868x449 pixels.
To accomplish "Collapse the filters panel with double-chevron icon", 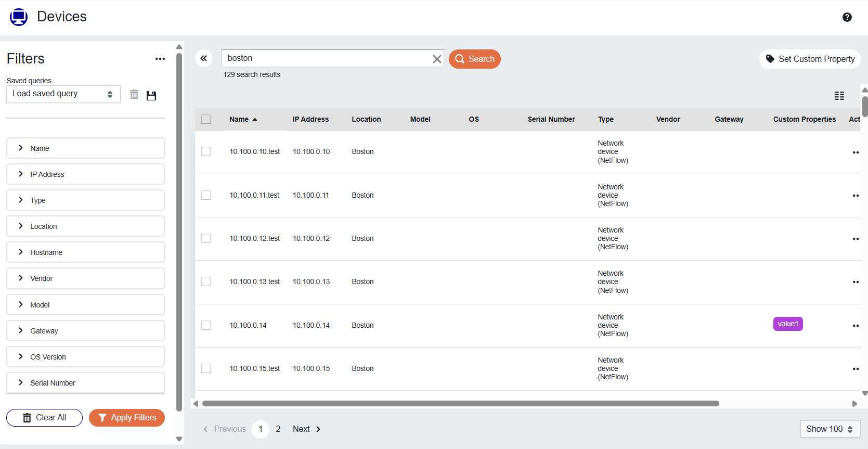I will pyautogui.click(x=204, y=58).
